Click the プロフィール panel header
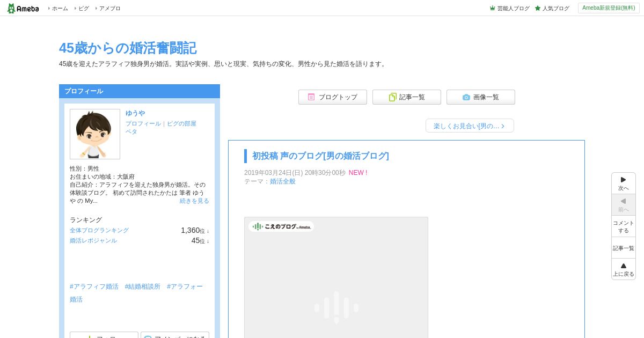This screenshot has width=644, height=338. tap(140, 91)
